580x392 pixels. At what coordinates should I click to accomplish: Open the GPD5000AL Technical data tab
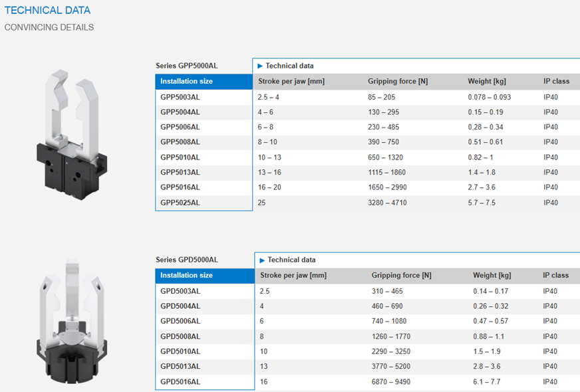coord(291,260)
